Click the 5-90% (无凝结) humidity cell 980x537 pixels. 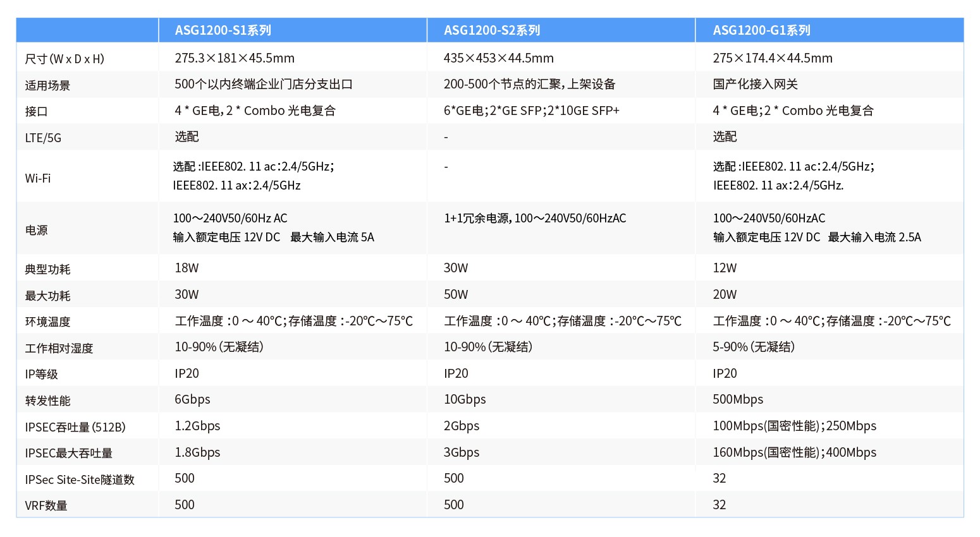click(x=754, y=347)
